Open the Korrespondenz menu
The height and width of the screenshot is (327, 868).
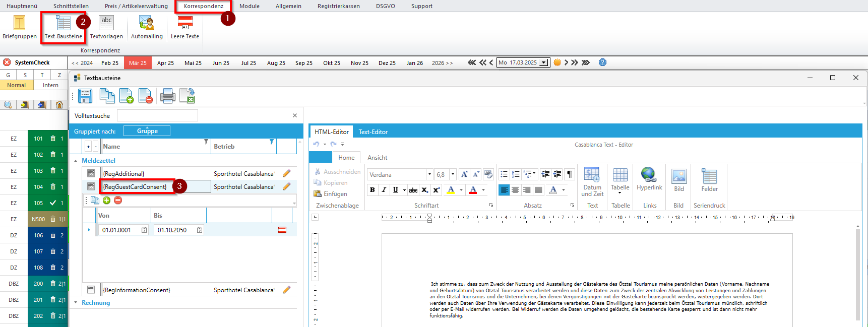204,6
